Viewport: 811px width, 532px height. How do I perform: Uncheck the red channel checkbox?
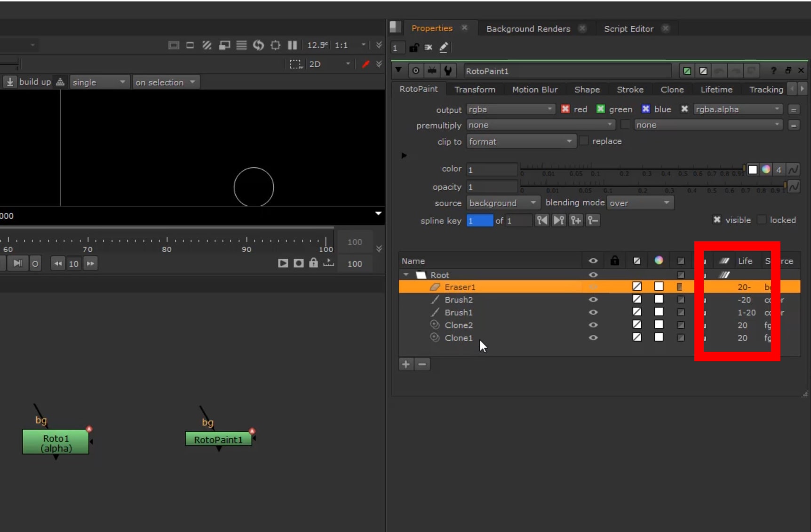pyautogui.click(x=565, y=109)
